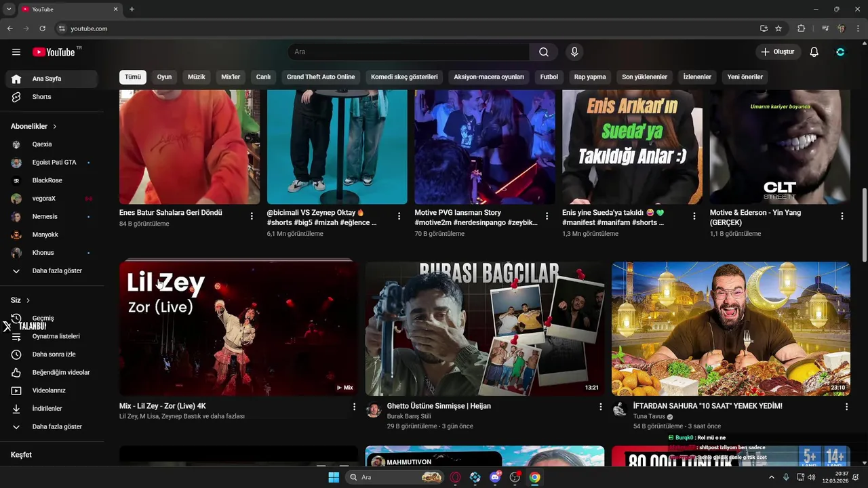Open Manyokk channel subscription

tap(52, 235)
